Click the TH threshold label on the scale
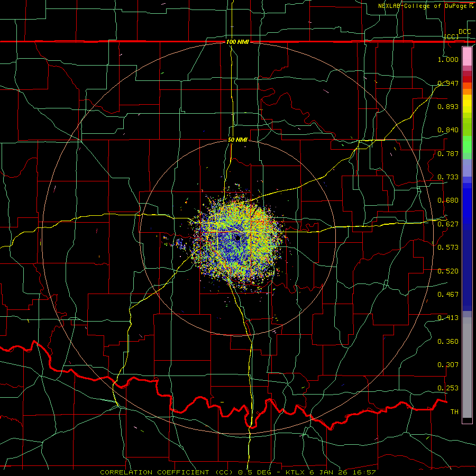 point(454,412)
